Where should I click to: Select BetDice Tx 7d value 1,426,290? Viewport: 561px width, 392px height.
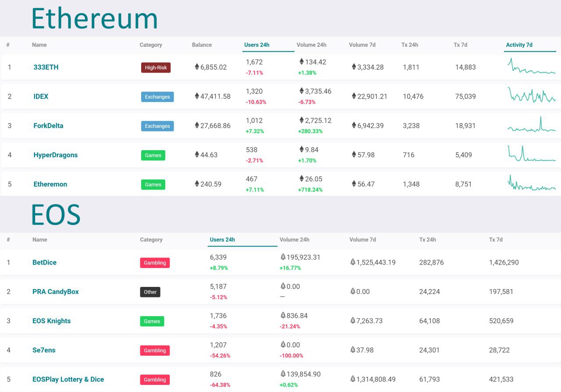pos(504,262)
